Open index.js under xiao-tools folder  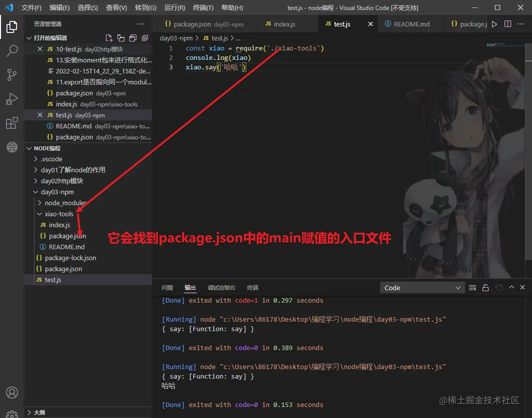(x=59, y=225)
